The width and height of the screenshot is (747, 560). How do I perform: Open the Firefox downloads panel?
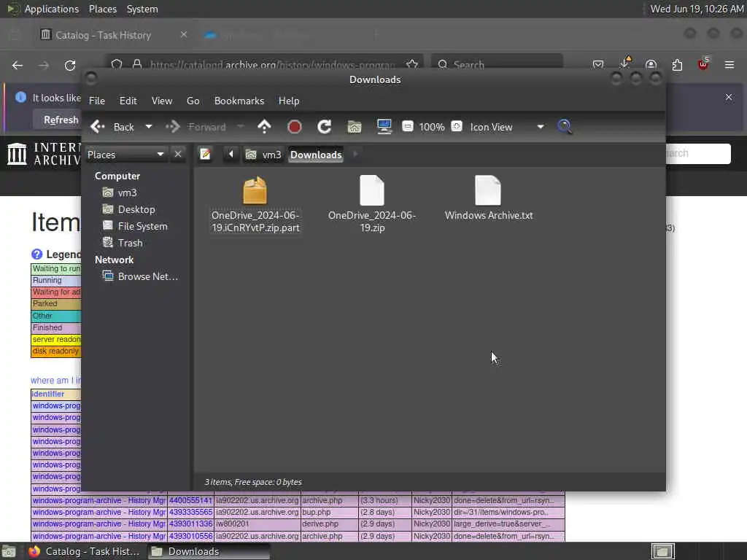(x=624, y=64)
